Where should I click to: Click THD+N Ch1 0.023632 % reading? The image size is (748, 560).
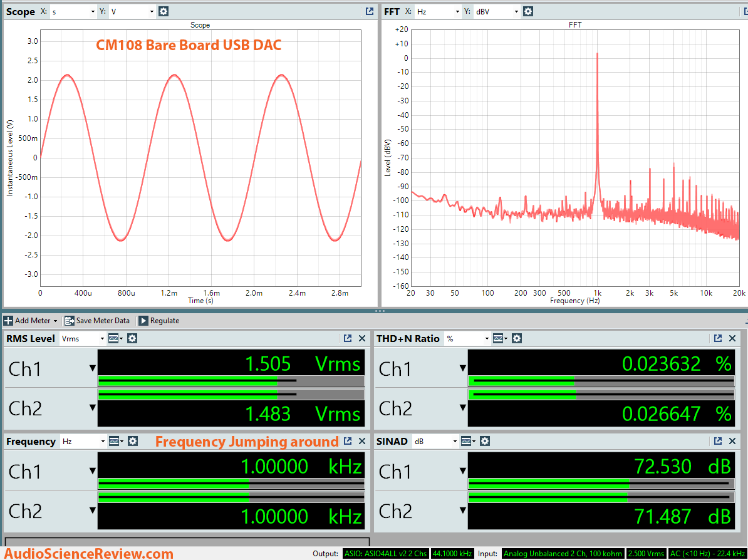677,365
